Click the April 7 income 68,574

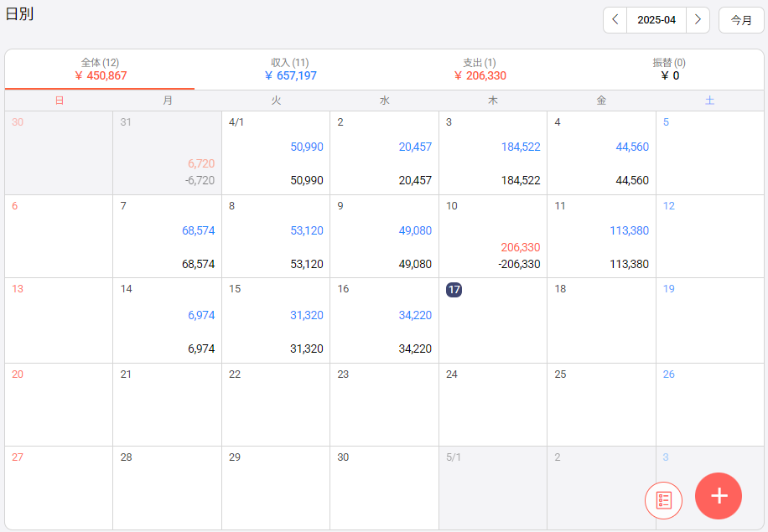click(x=199, y=230)
